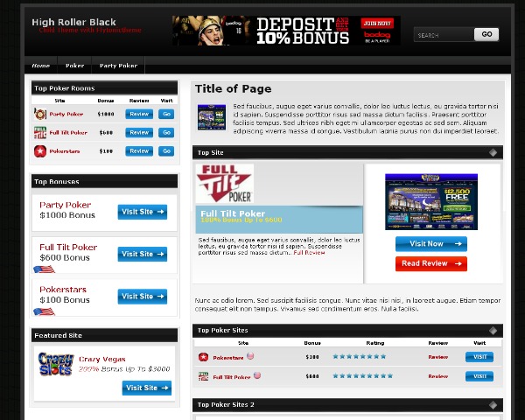Click Visit Site for Full Tilt Poker $600 Bonus
525x420 pixels.
tap(143, 254)
